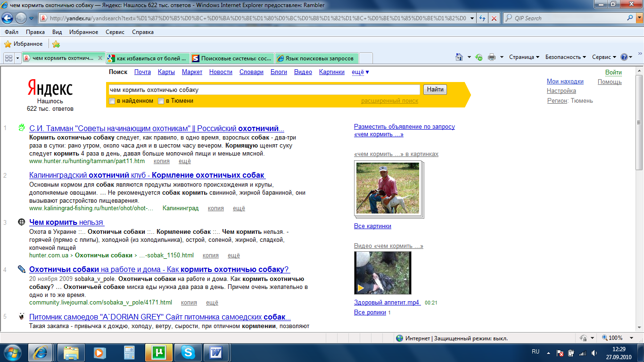
Task: Open the Quick Tabs dropdown arrow
Action: coord(18,58)
